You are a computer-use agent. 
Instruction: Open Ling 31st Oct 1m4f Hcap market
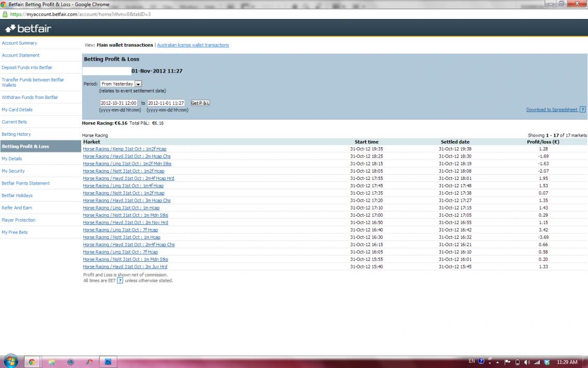(123, 186)
